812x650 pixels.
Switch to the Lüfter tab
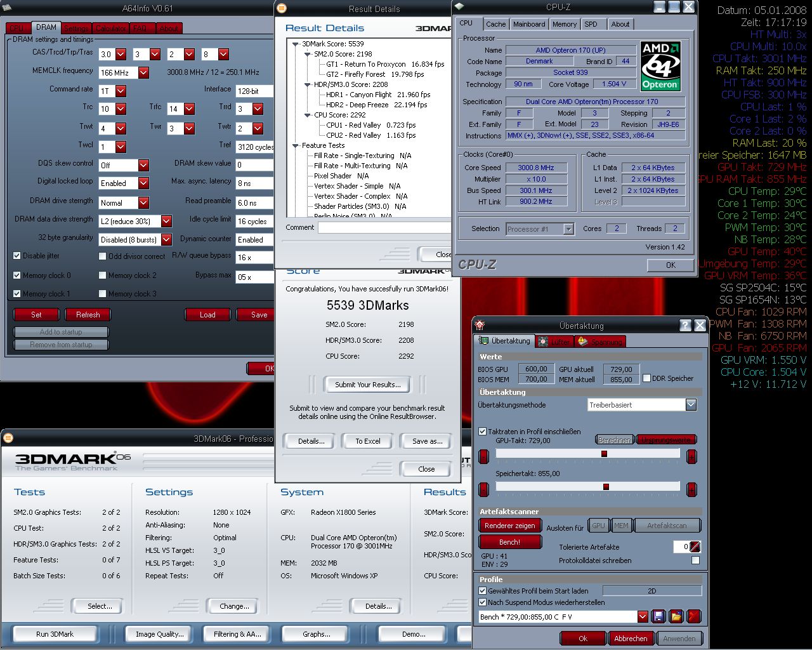pyautogui.click(x=554, y=342)
